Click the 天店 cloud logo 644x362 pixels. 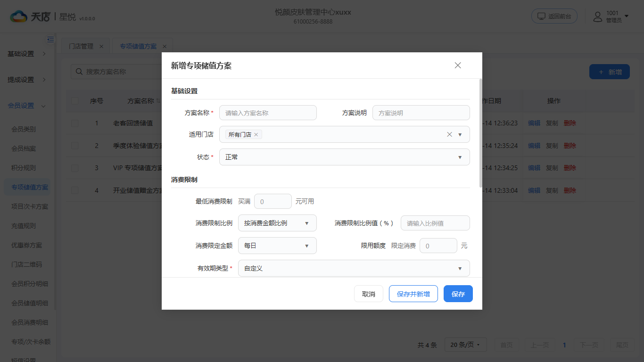click(19, 16)
